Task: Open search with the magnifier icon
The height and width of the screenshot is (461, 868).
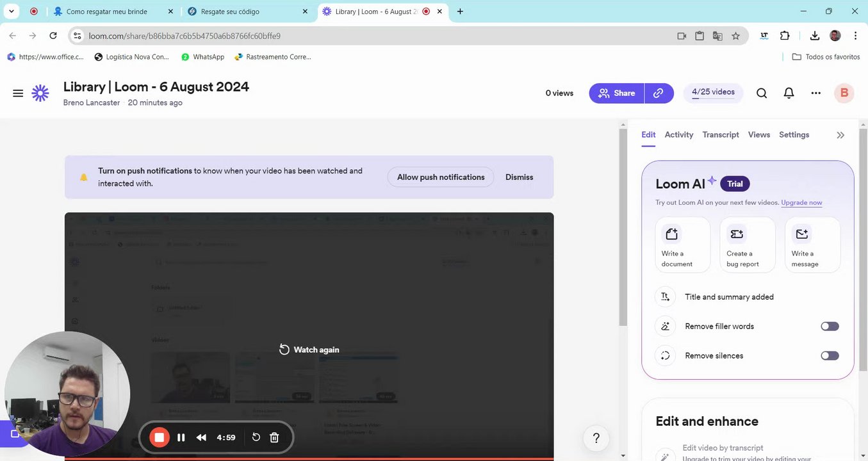Action: [762, 93]
